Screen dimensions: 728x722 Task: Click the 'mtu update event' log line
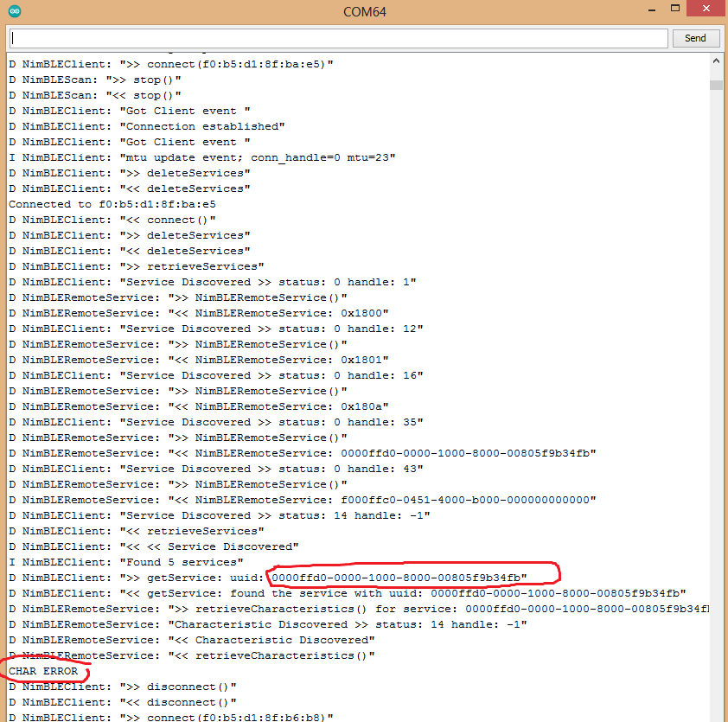point(202,157)
